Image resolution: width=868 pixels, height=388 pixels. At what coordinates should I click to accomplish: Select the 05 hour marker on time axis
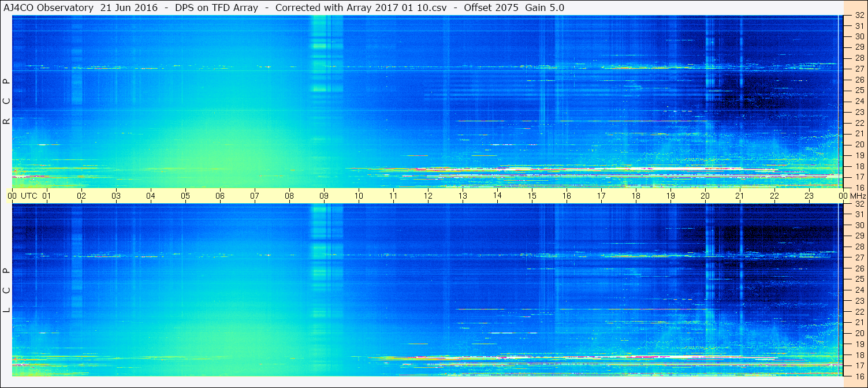(x=185, y=196)
